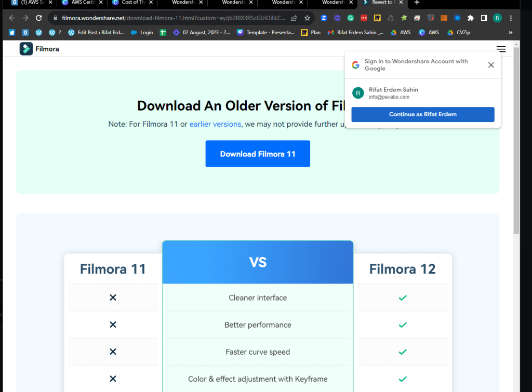
Task: Open Chrome's three-dot menu
Action: 511,18
